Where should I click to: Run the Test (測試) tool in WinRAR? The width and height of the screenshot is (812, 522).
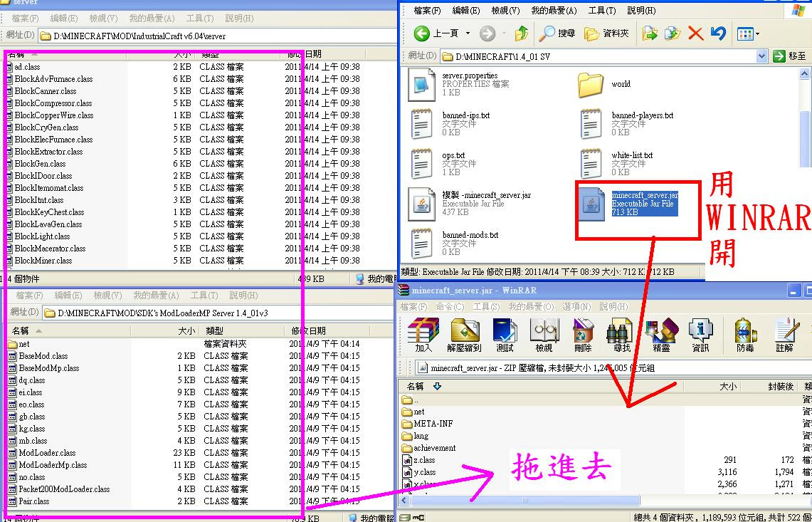click(x=505, y=335)
